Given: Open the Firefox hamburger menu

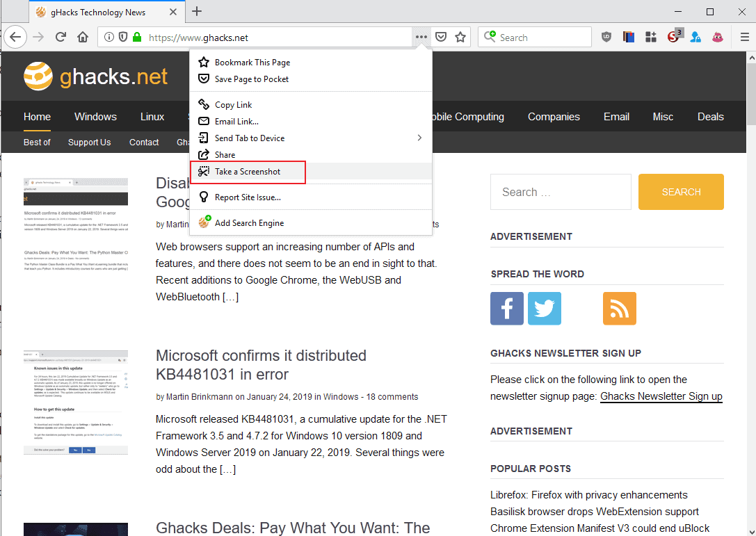Looking at the screenshot, I should click(744, 37).
